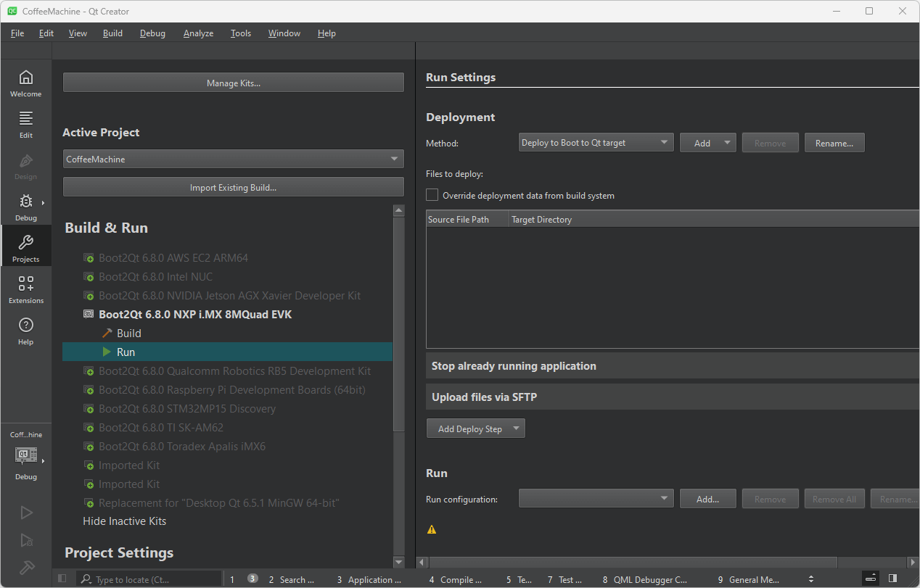The height and width of the screenshot is (588, 920).
Task: Click the horizontal scrollbar in Run Settings
Action: (631, 562)
